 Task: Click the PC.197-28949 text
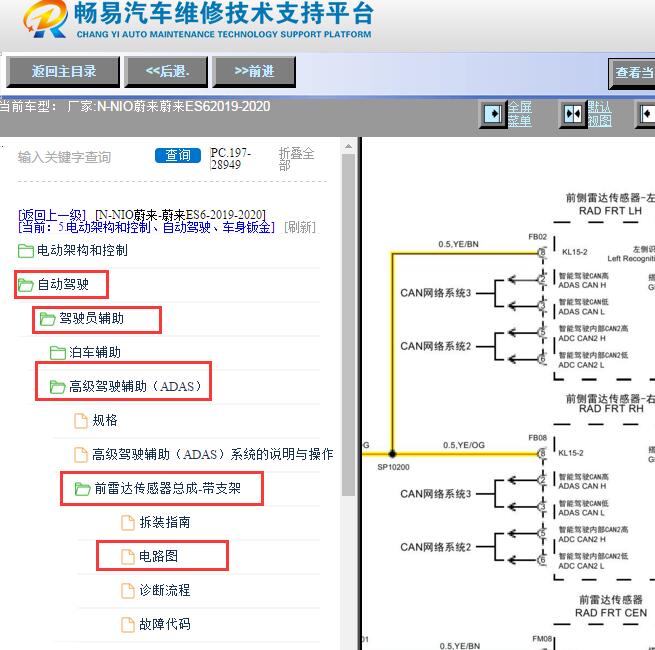pyautogui.click(x=230, y=159)
